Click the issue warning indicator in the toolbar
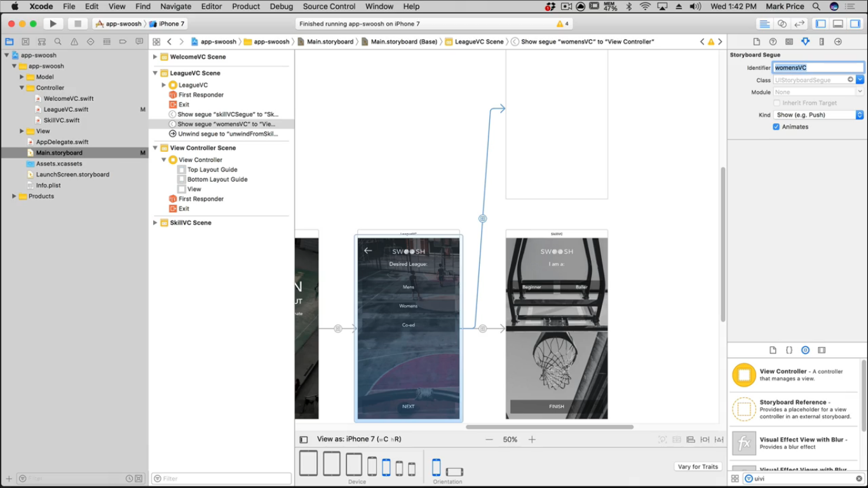 [562, 24]
